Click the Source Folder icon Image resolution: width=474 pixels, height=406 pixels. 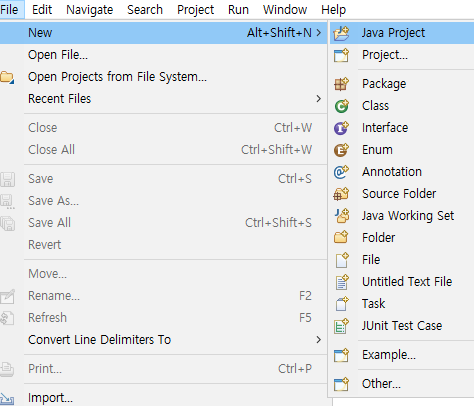341,194
